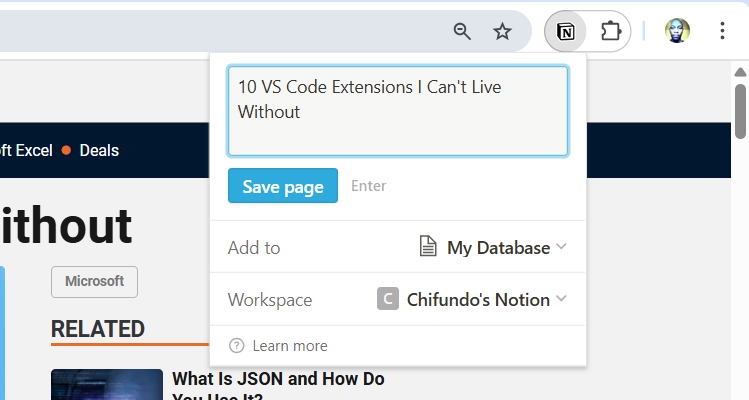Screen dimensions: 749x400
Task: Click the gray C workspace icon
Action: point(388,299)
